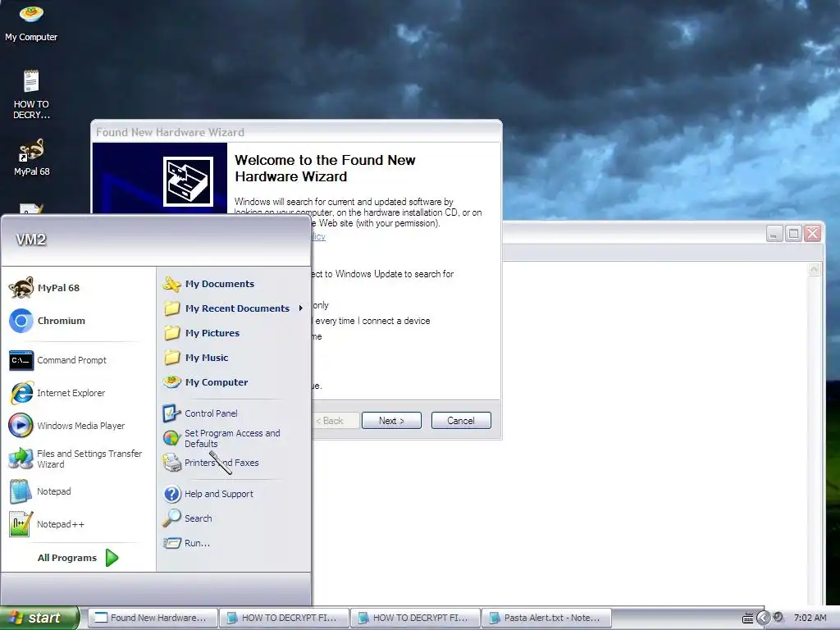Viewport: 840px width, 630px height.
Task: Click the 7:02 AM clock
Action: point(810,618)
